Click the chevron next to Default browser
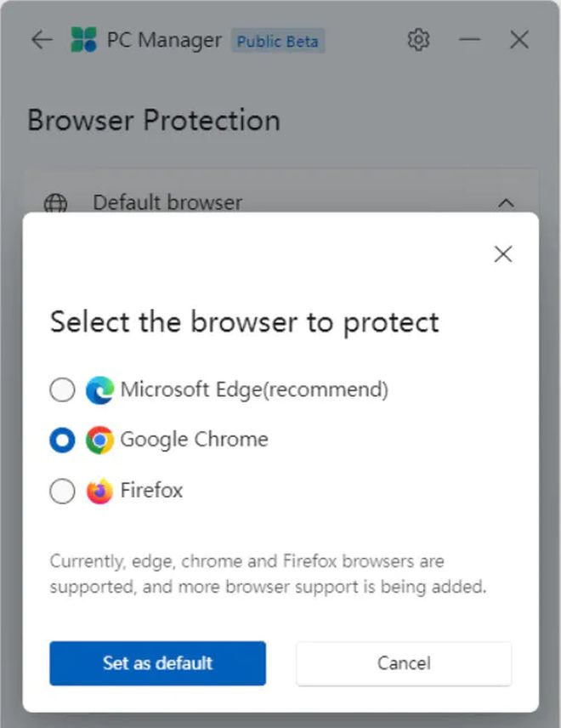This screenshot has height=728, width=561. click(x=507, y=203)
